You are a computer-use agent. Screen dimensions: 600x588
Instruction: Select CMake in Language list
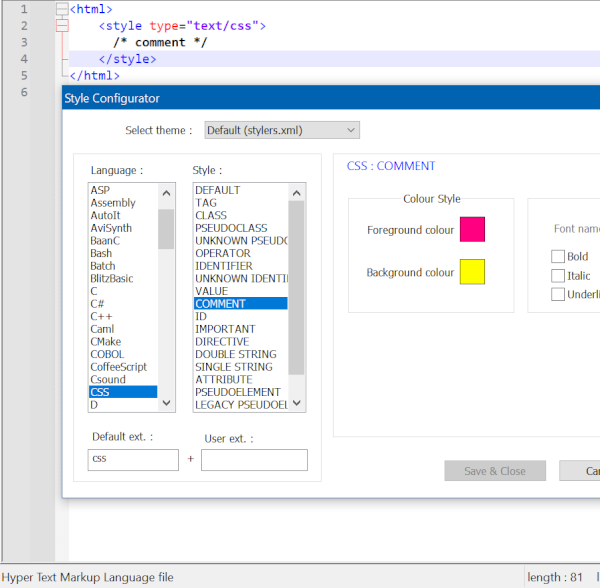(123, 342)
